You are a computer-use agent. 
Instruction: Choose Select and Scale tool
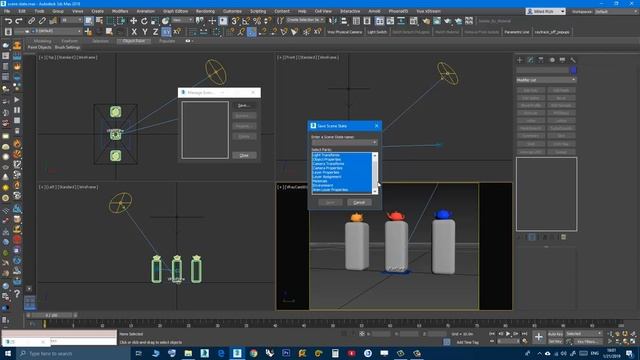pyautogui.click(x=155, y=21)
